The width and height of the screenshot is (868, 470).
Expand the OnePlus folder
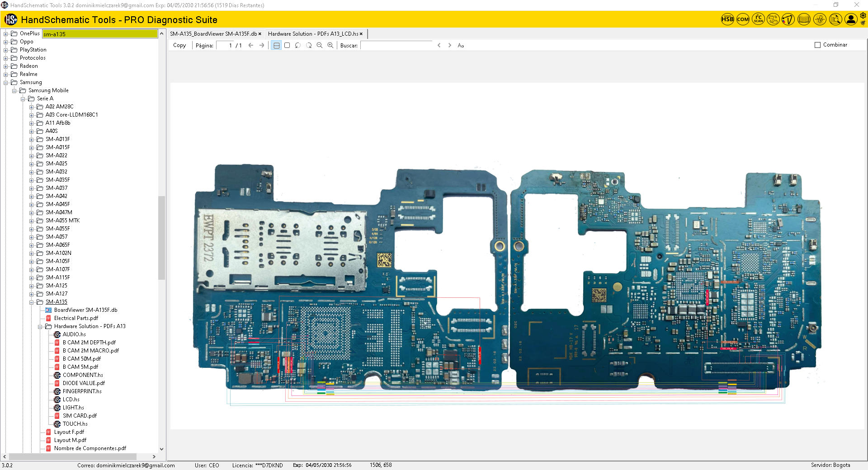point(6,33)
